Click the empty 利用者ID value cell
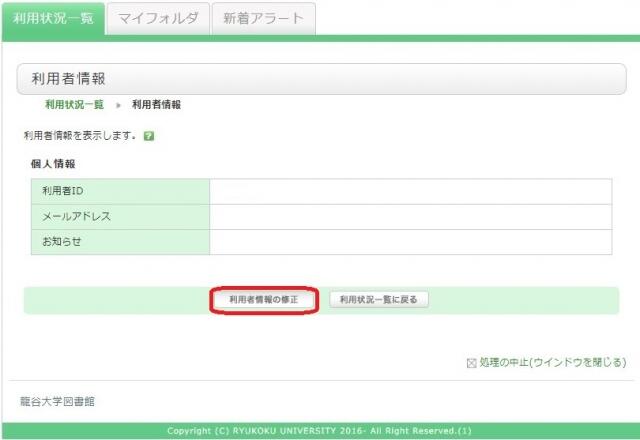The width and height of the screenshot is (640, 440). pos(410,191)
